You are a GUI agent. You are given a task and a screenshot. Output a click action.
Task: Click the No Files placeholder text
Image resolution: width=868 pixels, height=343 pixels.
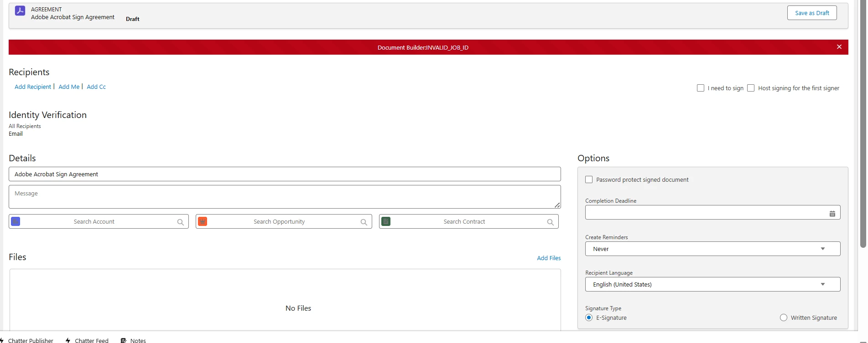(298, 308)
